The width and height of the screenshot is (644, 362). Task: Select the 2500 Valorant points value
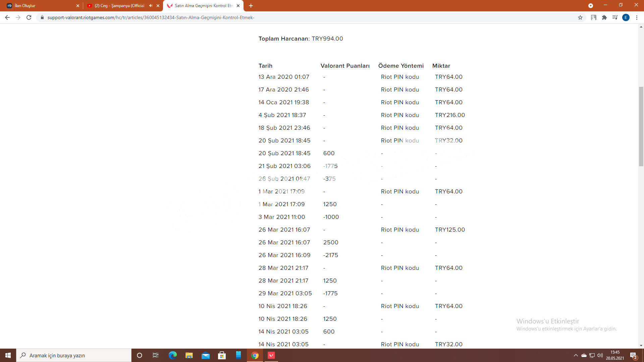(x=331, y=242)
